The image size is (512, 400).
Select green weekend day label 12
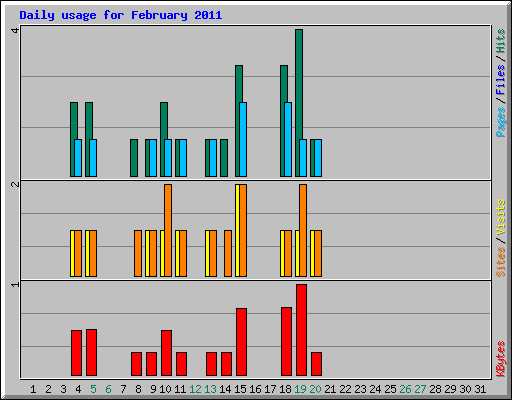click(x=195, y=389)
